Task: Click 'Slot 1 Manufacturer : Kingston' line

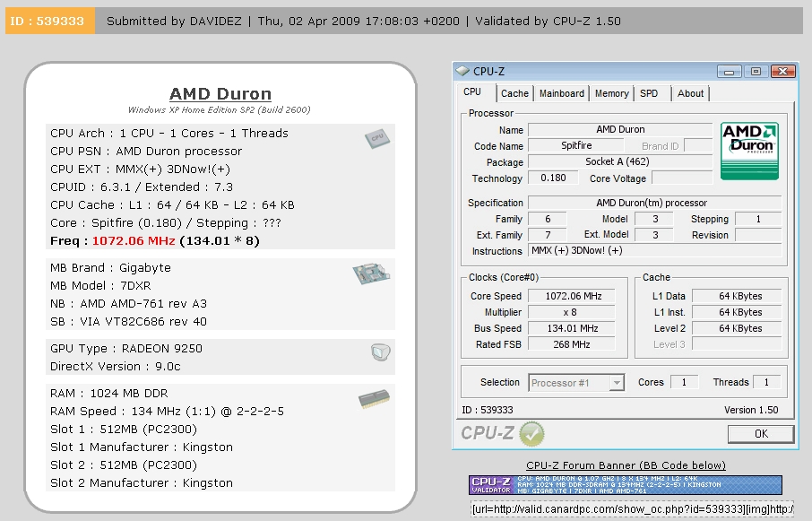Action: pyautogui.click(x=142, y=447)
